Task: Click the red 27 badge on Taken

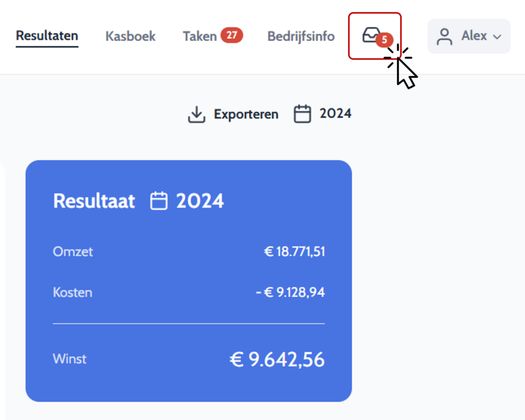Action: coord(232,35)
